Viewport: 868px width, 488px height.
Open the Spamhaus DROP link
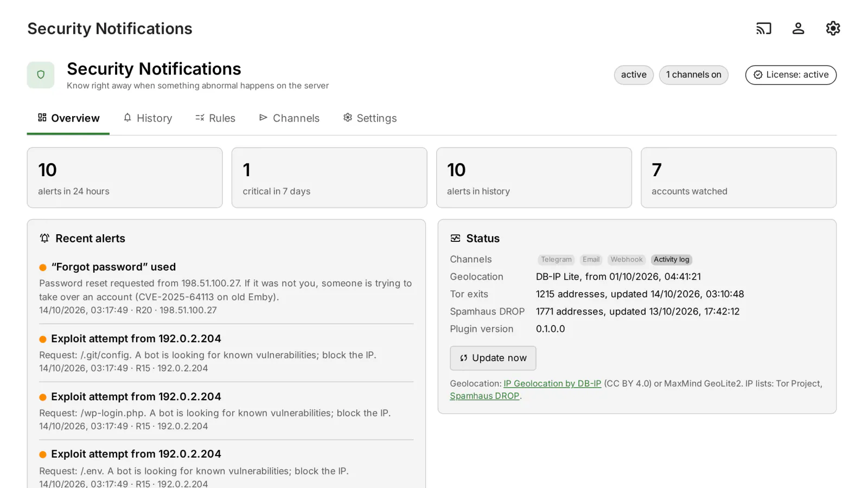(484, 396)
